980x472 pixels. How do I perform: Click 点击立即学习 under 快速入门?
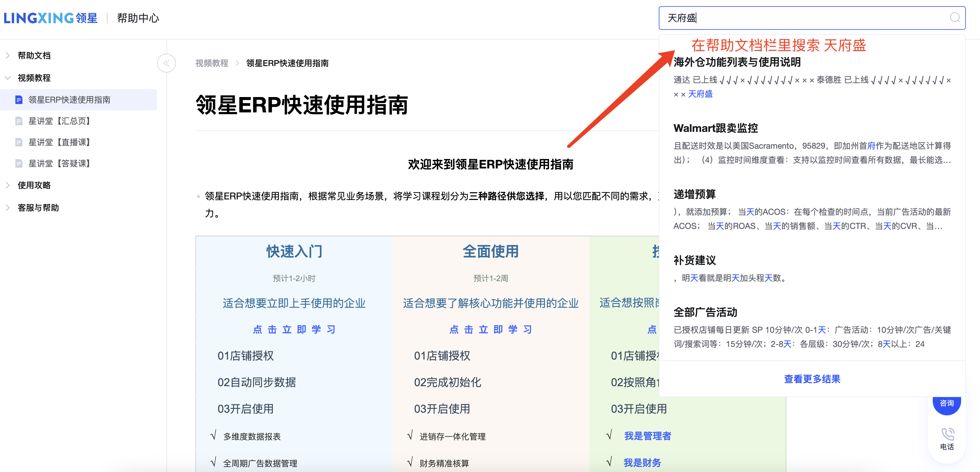[294, 329]
